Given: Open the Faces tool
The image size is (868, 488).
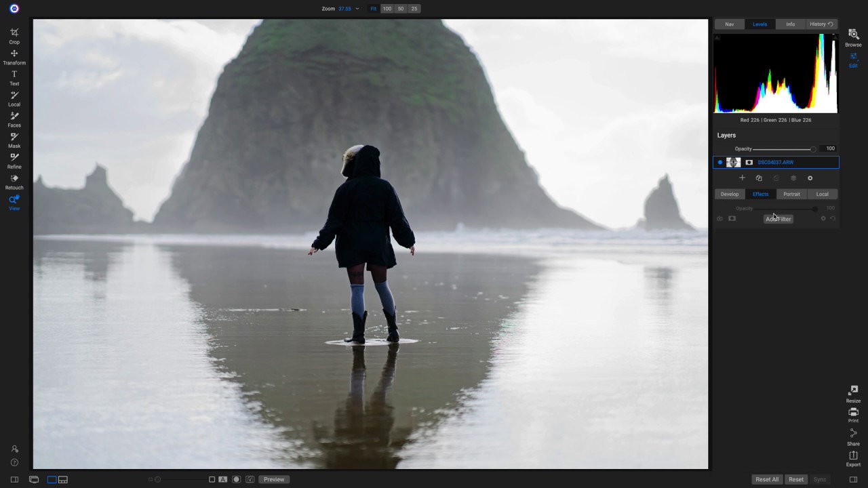Looking at the screenshot, I should pyautogui.click(x=14, y=120).
